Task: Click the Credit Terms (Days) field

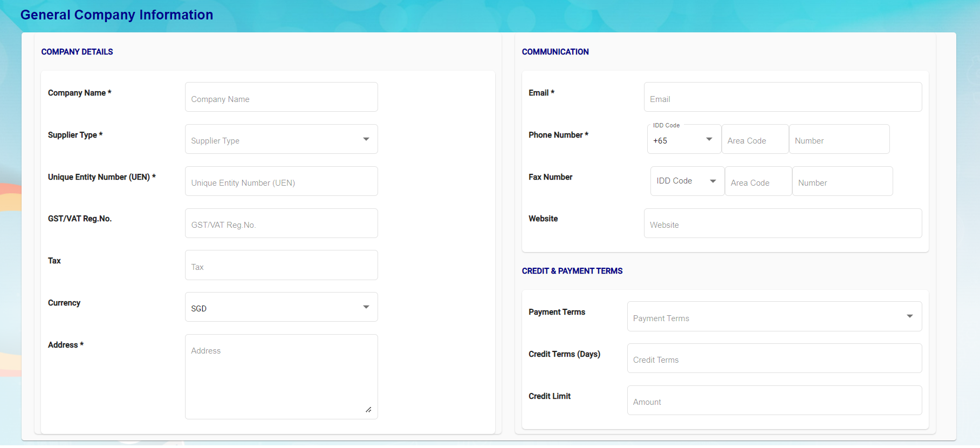Action: (774, 358)
